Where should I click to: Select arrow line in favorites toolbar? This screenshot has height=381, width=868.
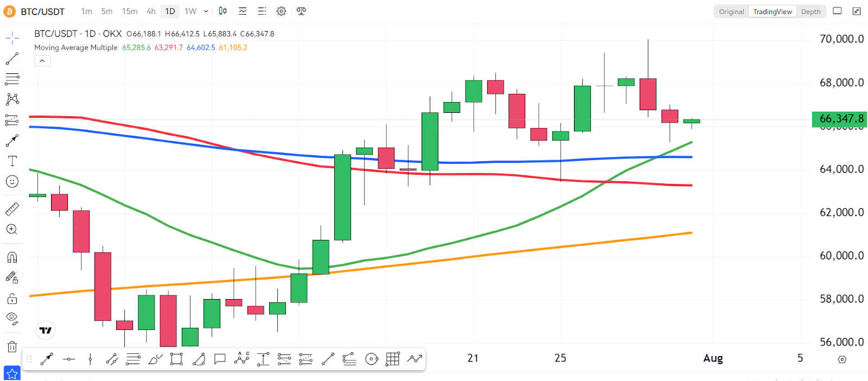click(x=47, y=359)
